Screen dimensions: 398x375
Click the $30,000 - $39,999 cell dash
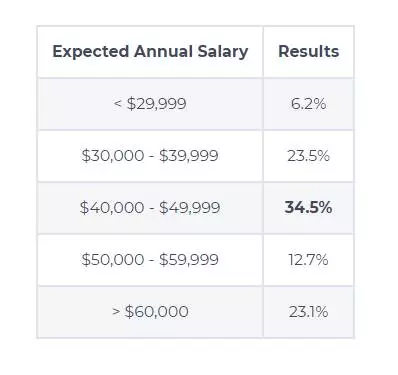[151, 156]
